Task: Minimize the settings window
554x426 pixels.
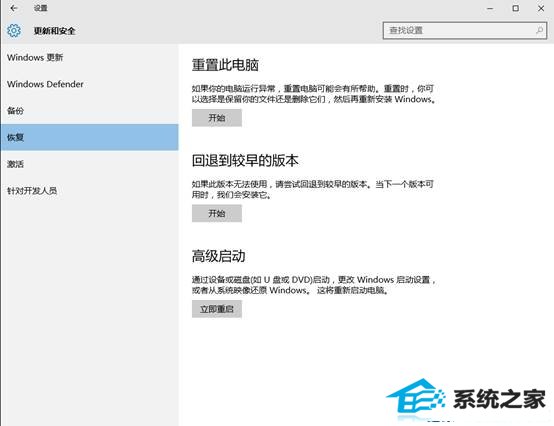Action: coord(490,8)
